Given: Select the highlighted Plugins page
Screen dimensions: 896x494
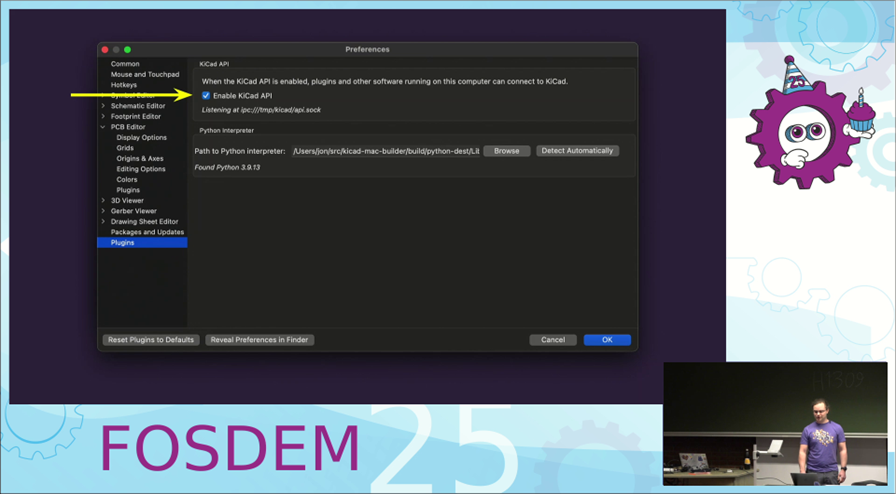Looking at the screenshot, I should [142, 242].
